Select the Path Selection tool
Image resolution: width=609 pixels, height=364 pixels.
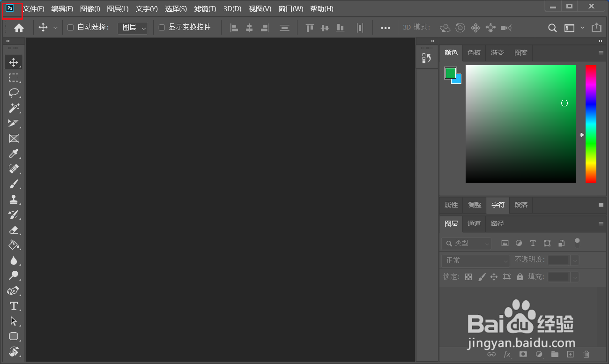coord(14,321)
